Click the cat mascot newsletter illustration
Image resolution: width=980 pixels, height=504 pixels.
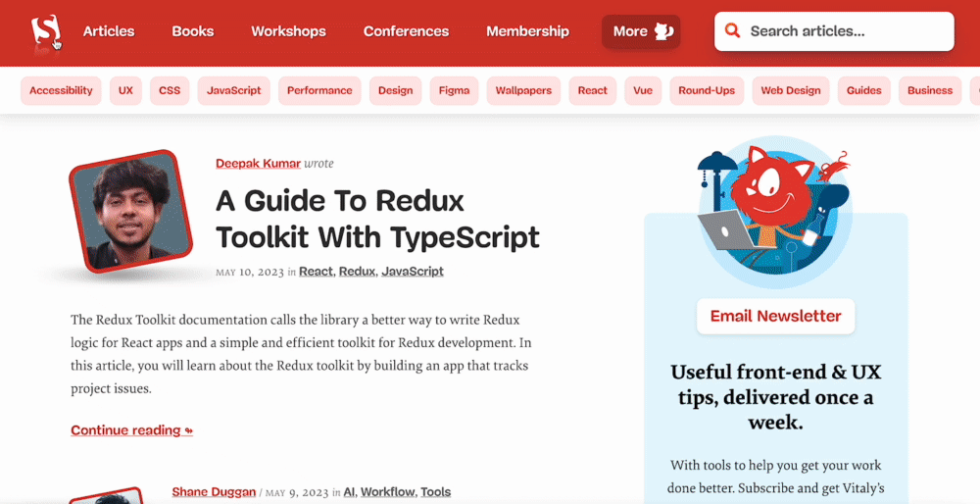(774, 207)
